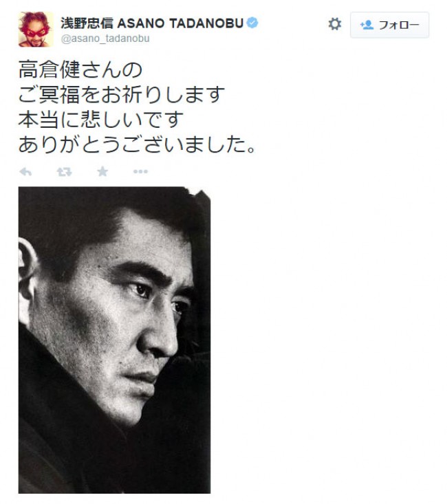
Task: Open the @asano_tadanobu handle link
Action: [105, 39]
